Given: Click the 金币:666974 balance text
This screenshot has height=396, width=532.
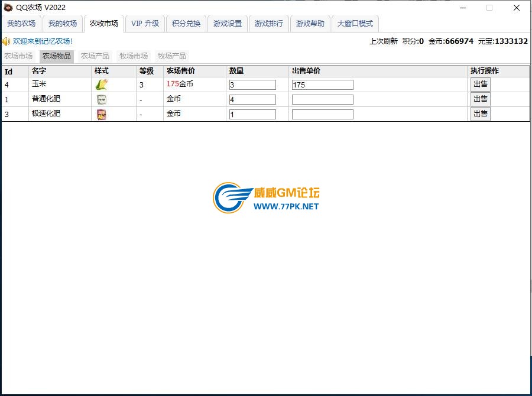Looking at the screenshot, I should point(451,41).
